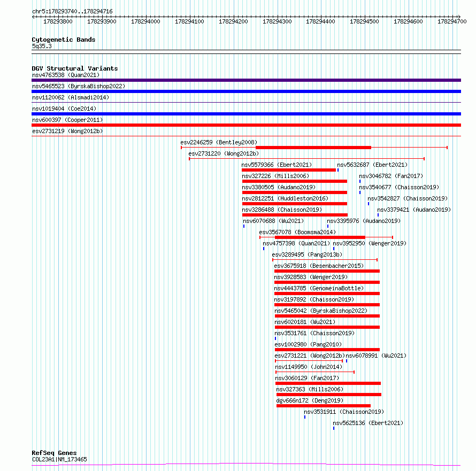
Task: Click the red bar under nsv5579366
Action: coord(289,170)
